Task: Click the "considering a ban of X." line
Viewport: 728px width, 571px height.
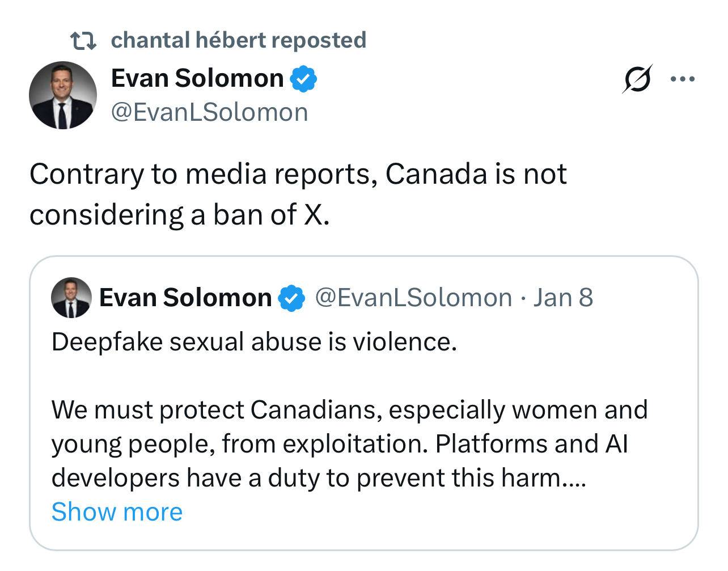Action: [179, 215]
